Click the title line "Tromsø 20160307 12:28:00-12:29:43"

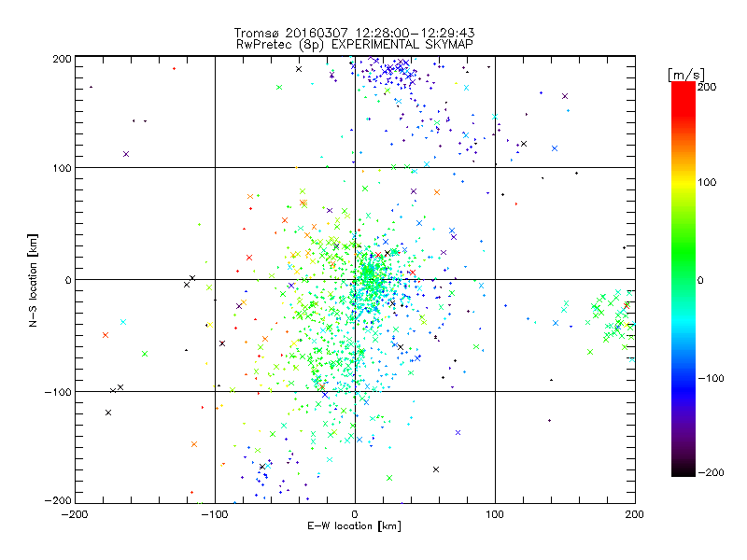354,33
